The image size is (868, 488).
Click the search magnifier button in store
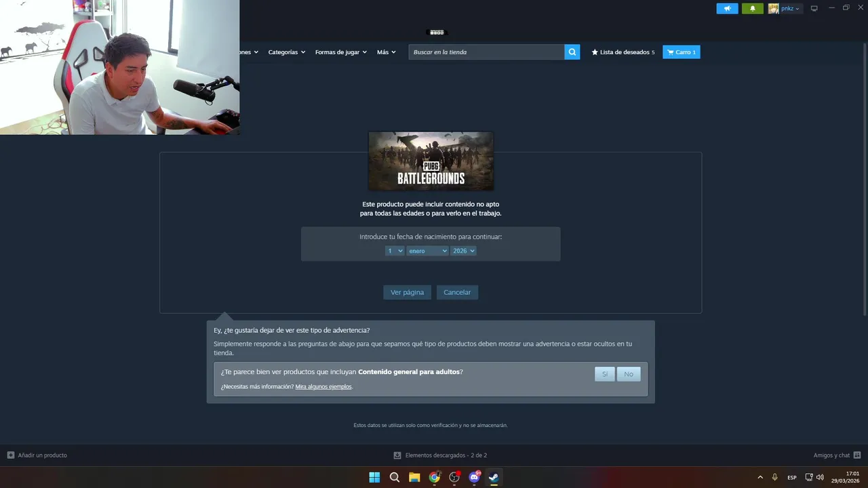tap(572, 52)
